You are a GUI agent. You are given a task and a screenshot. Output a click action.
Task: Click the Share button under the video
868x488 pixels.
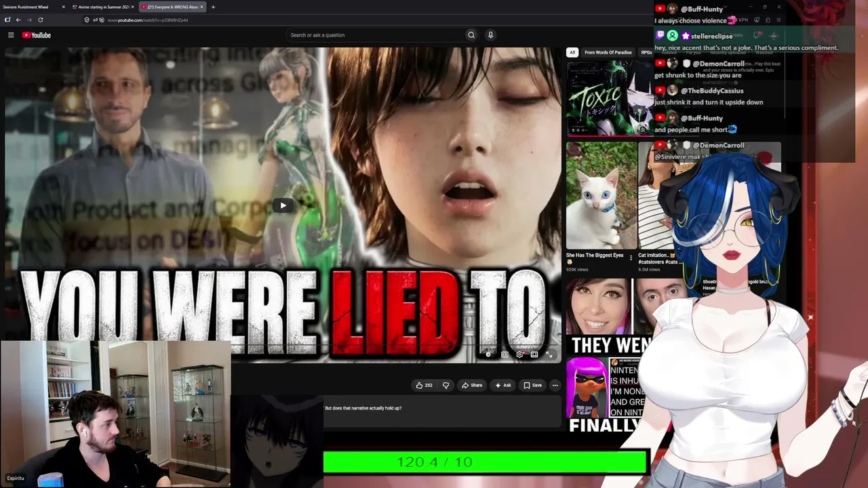tap(472, 386)
